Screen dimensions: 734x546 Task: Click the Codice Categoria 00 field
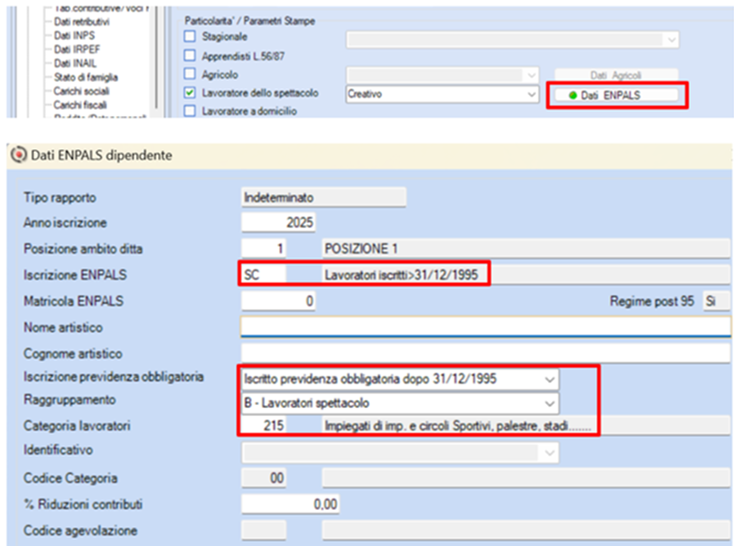click(264, 478)
